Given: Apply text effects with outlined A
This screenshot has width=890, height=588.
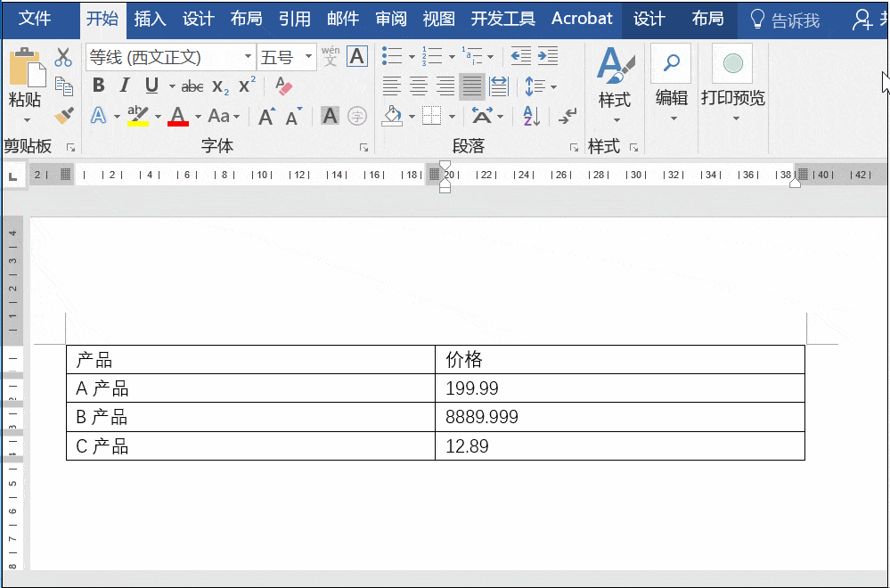Looking at the screenshot, I should pyautogui.click(x=99, y=116).
